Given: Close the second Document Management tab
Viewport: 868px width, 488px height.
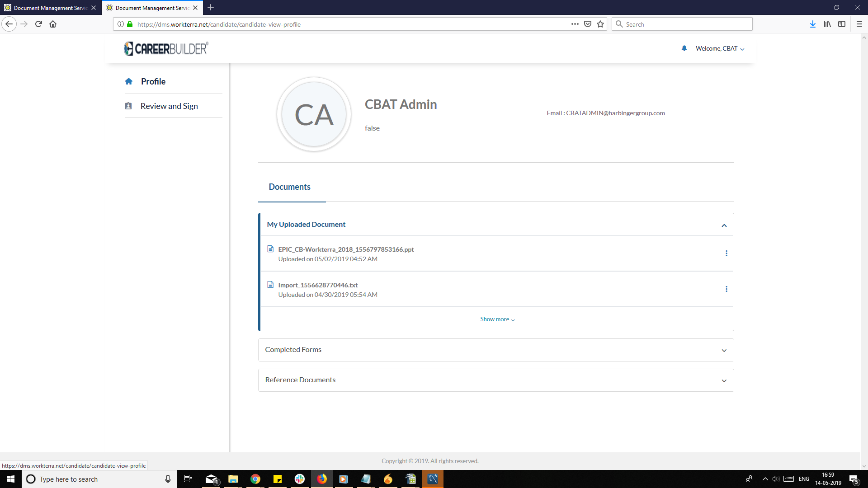Looking at the screenshot, I should (x=195, y=8).
